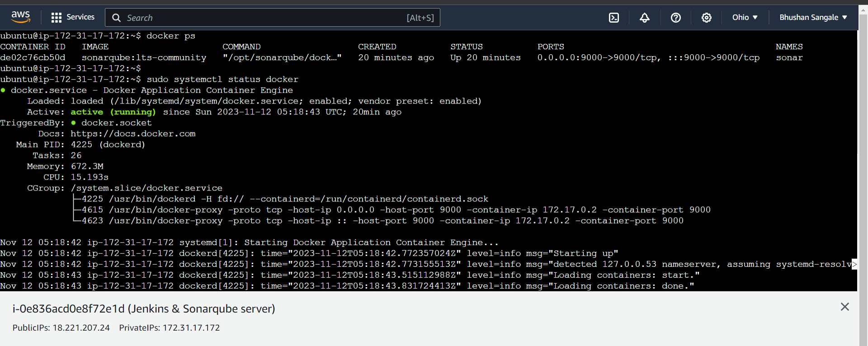Click the 'sudo systemctl status docker' command
The width and height of the screenshot is (868, 346).
(x=222, y=80)
